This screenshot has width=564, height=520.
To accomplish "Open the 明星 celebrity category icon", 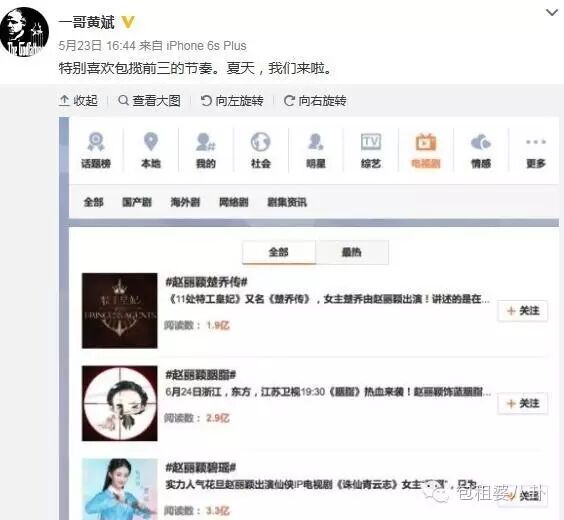I will [316, 150].
